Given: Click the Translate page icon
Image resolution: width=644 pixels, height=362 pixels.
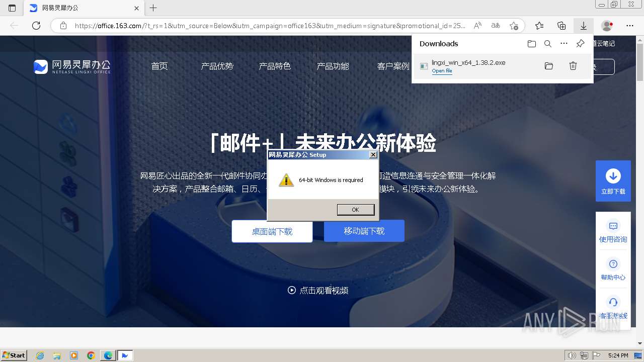Looking at the screenshot, I should point(496,26).
